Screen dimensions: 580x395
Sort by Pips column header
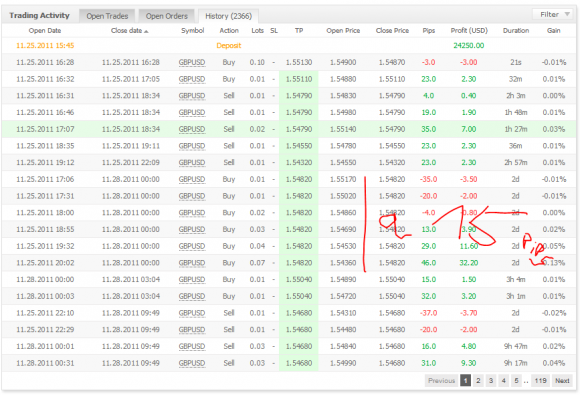[429, 31]
